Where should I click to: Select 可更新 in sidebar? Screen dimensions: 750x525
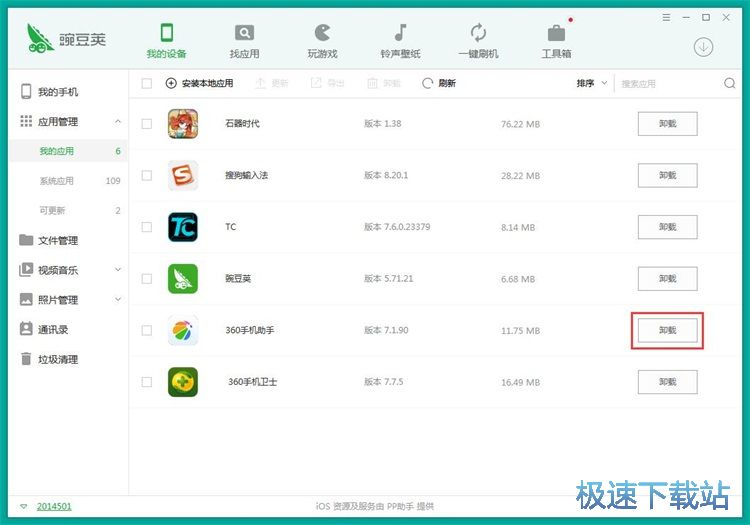(x=67, y=210)
